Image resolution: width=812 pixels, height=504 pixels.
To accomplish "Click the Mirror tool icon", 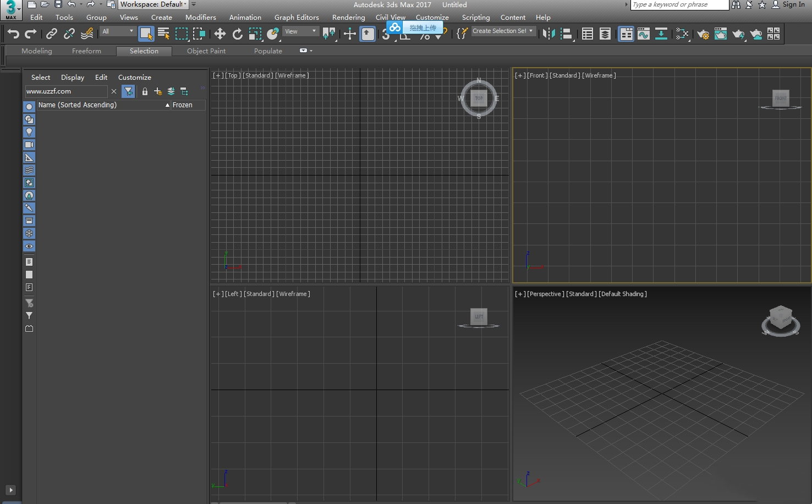I will [549, 34].
